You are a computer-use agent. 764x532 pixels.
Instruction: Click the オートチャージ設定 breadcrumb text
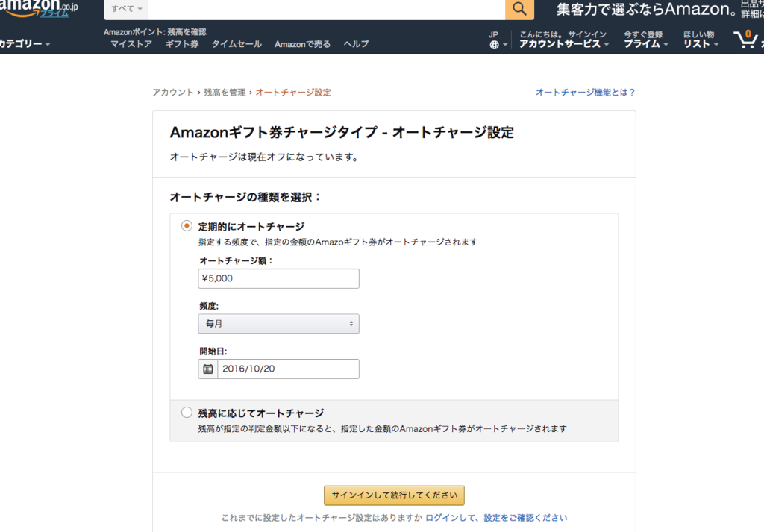coord(292,92)
